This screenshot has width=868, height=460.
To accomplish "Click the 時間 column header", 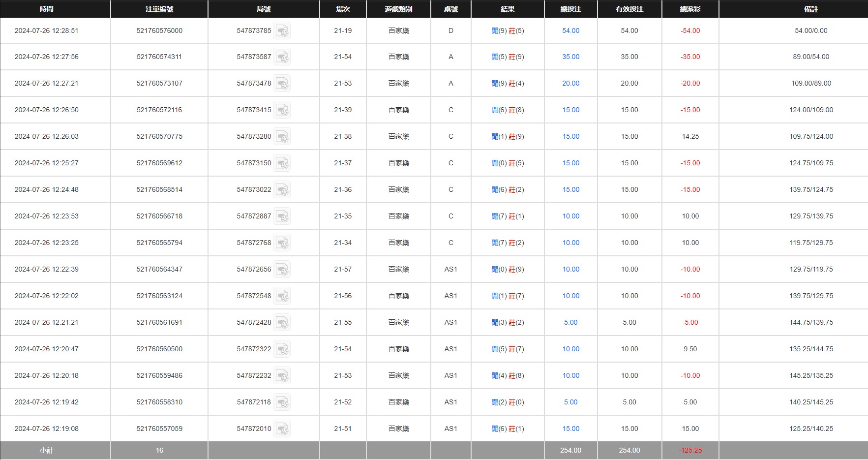I will pos(46,9).
